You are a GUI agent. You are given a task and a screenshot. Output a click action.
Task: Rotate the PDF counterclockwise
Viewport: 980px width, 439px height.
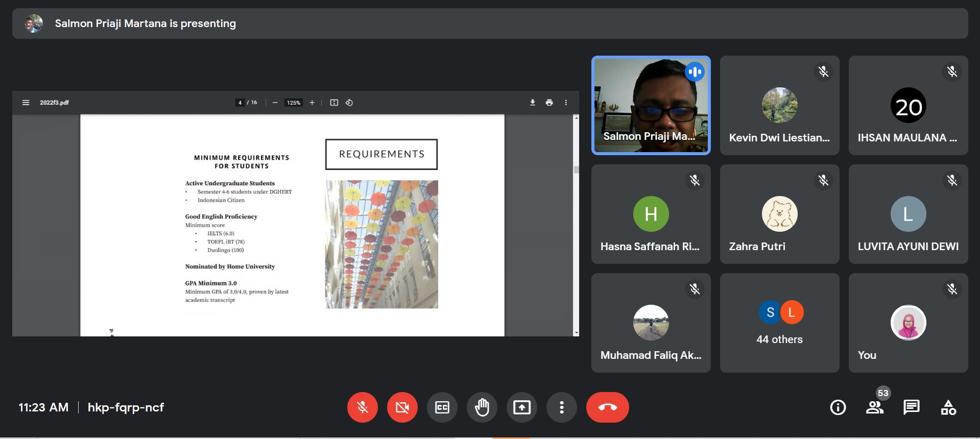[x=349, y=103]
